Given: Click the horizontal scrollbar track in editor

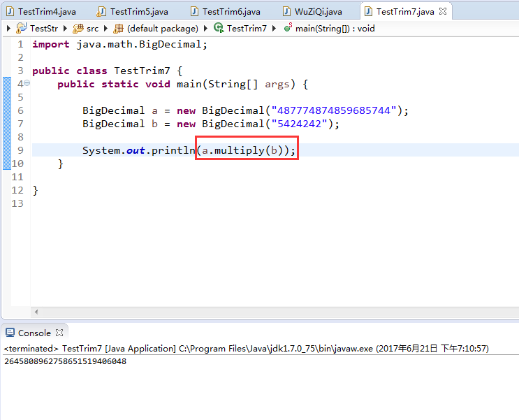Looking at the screenshot, I should (x=278, y=312).
